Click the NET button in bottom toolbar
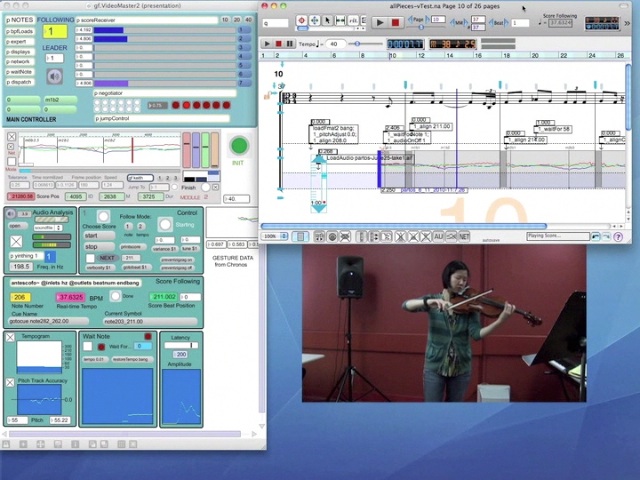Viewport: 640px width, 480px height. pos(464,237)
